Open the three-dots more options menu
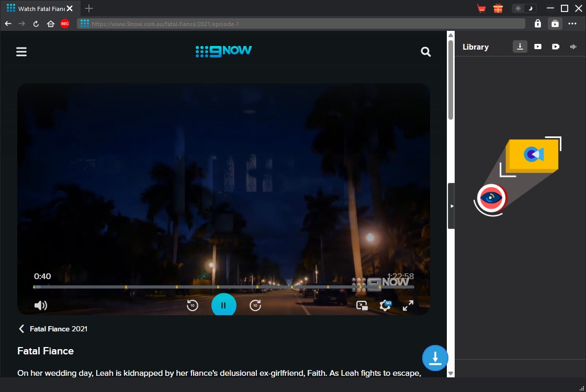 point(572,24)
